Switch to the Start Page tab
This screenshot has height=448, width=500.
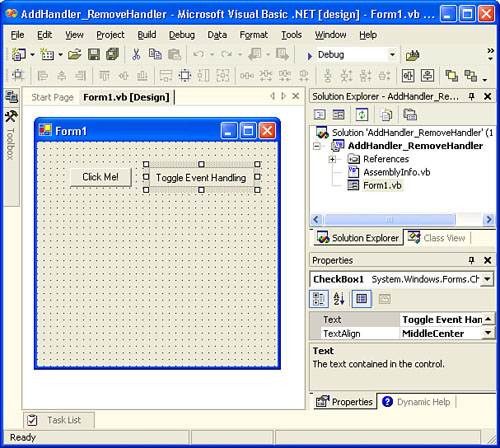tap(52, 97)
